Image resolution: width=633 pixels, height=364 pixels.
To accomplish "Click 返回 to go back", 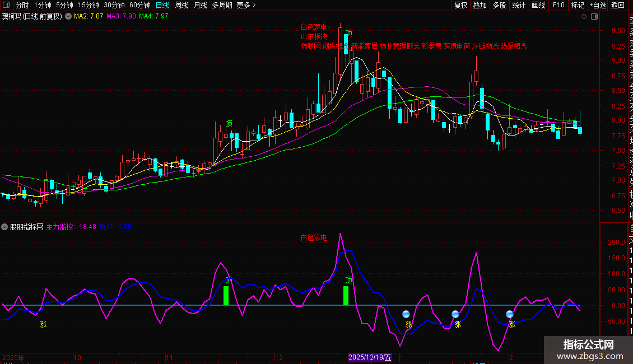I will 618,5.
